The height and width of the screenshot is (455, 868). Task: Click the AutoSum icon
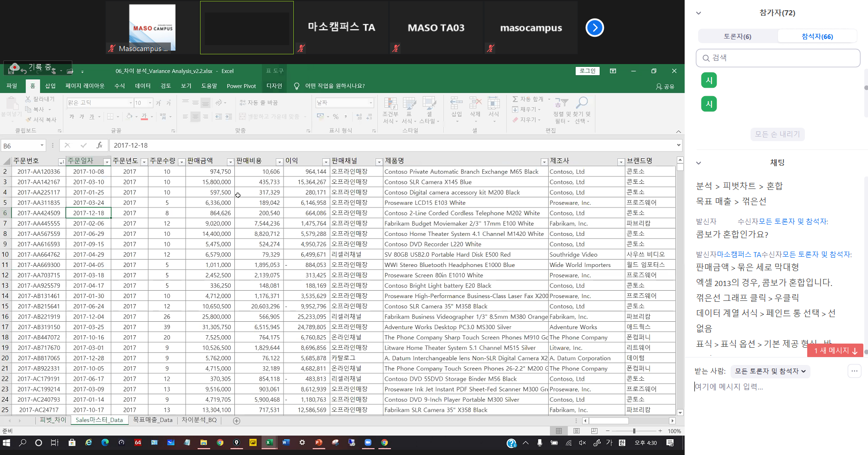[x=515, y=99]
